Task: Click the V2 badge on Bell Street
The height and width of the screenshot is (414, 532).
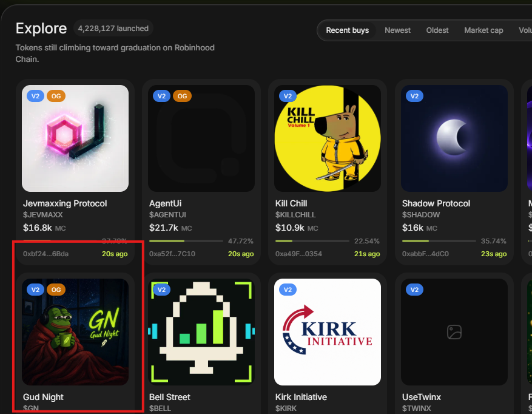Action: [161, 290]
